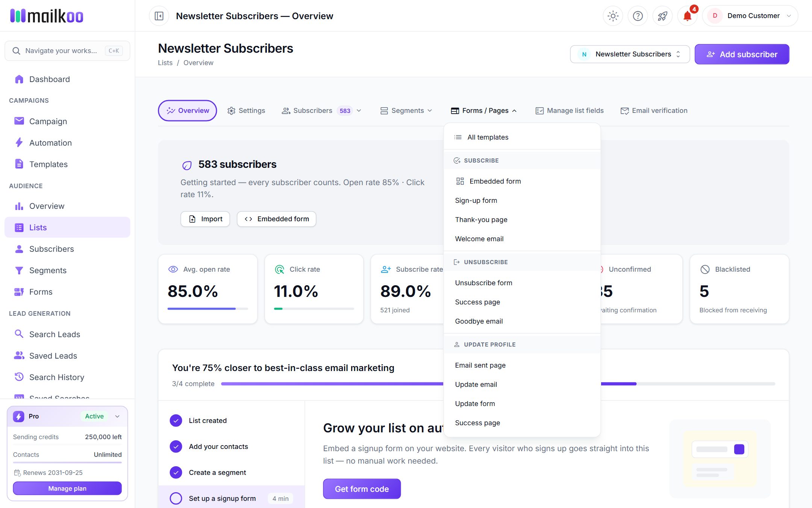Select Embedded form in Subscribe menu
The height and width of the screenshot is (508, 812).
click(522, 181)
